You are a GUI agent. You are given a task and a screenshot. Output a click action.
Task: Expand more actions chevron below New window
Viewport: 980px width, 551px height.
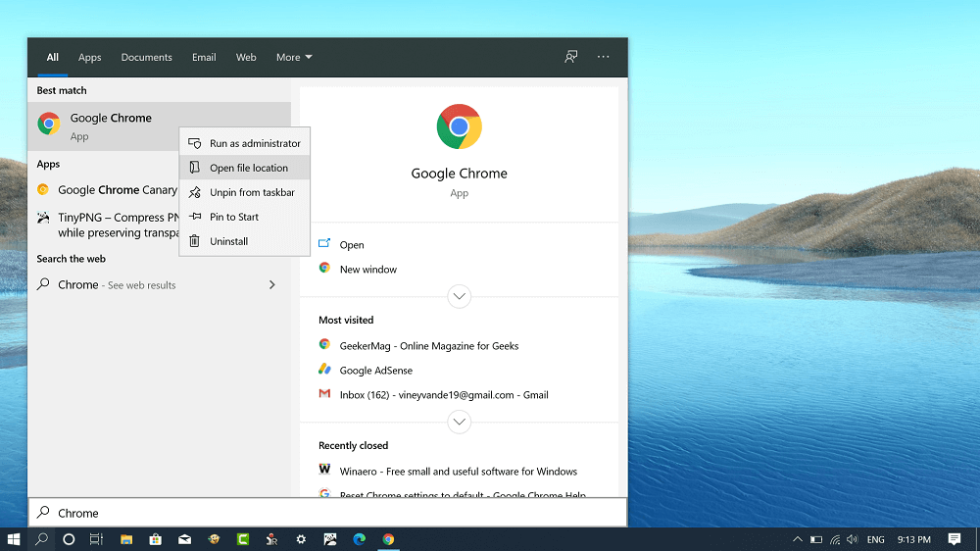point(460,296)
